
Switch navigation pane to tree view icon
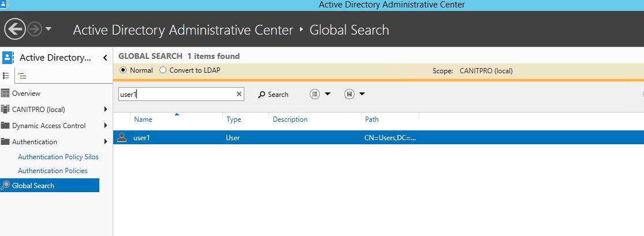(x=23, y=76)
